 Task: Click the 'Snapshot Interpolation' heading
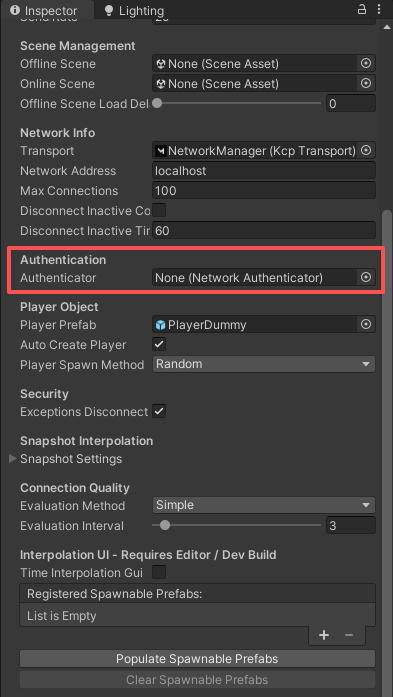pos(86,441)
